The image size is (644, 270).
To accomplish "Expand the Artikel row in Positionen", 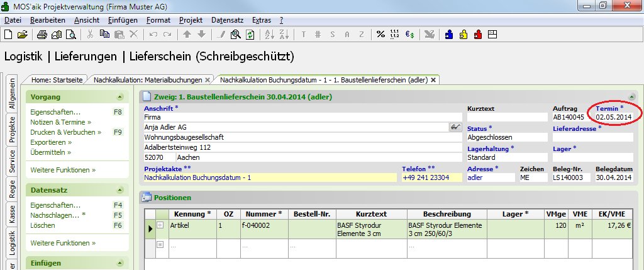I will click(160, 225).
